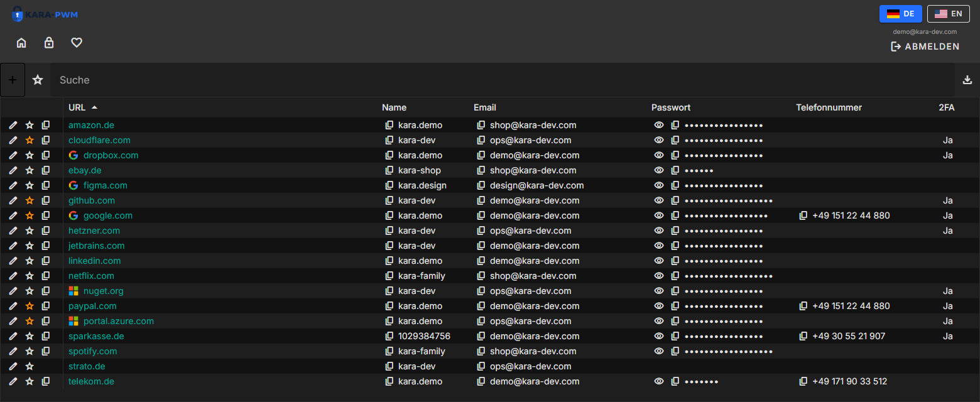Focus the Suche search field
The width and height of the screenshot is (980, 402).
(x=503, y=80)
